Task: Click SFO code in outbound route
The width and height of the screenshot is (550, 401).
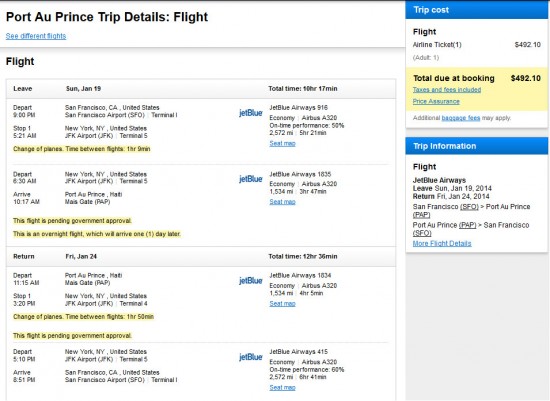Action: coord(469,207)
